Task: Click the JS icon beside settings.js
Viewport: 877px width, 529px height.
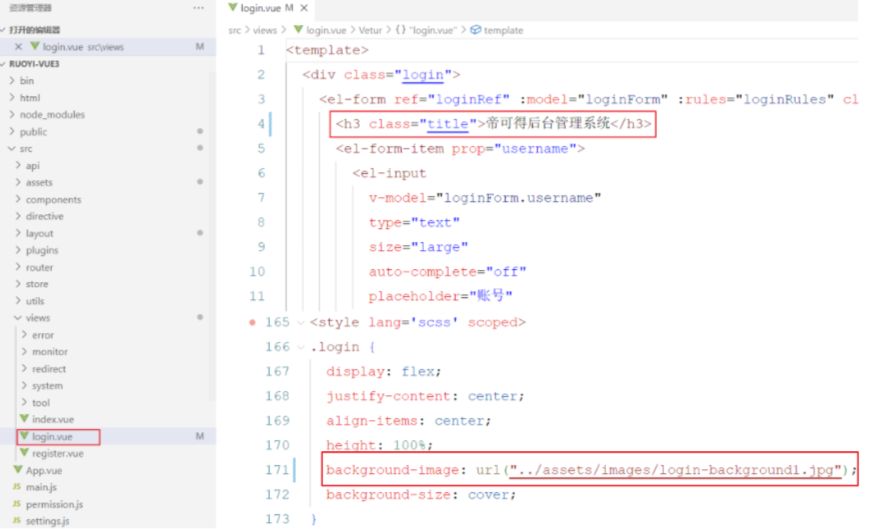Action: (17, 521)
